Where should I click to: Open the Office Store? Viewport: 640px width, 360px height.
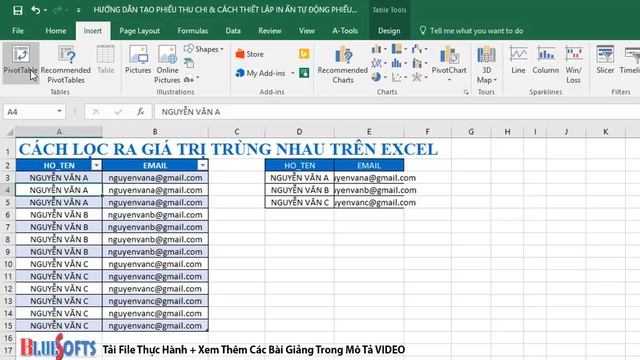pyautogui.click(x=250, y=54)
